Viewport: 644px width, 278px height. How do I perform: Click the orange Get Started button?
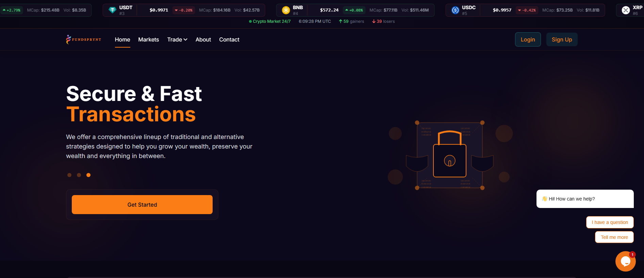(142, 205)
